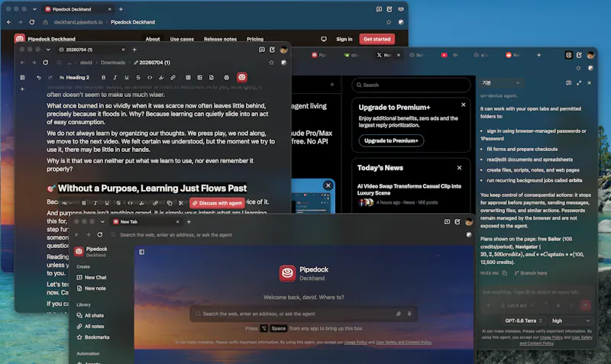Collapse sidebar via panel toggle icon on New Tab

[141, 252]
